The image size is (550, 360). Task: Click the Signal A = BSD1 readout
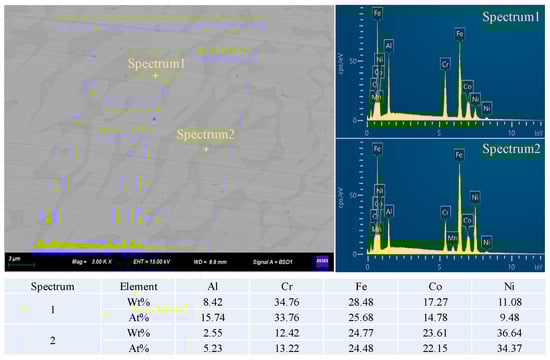pyautogui.click(x=272, y=262)
